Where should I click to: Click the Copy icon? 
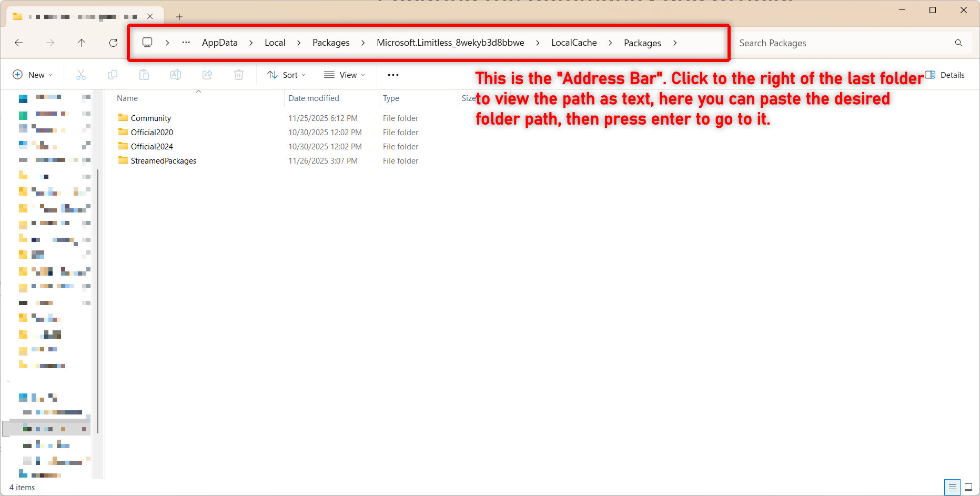[113, 75]
